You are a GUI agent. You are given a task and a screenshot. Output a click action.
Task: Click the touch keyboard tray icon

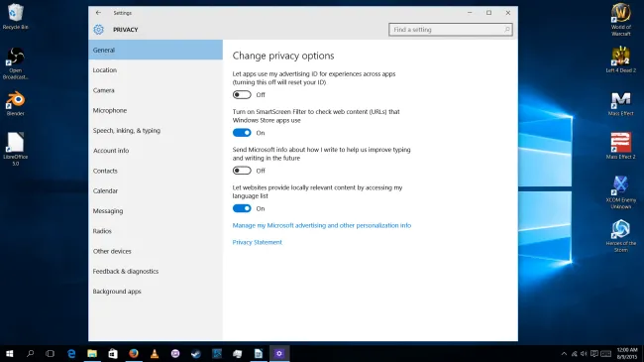click(x=605, y=354)
